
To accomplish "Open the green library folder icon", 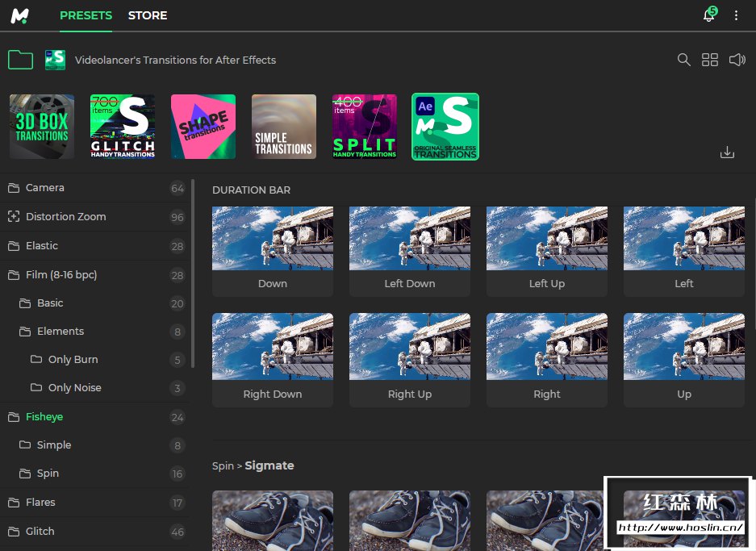I will click(20, 60).
